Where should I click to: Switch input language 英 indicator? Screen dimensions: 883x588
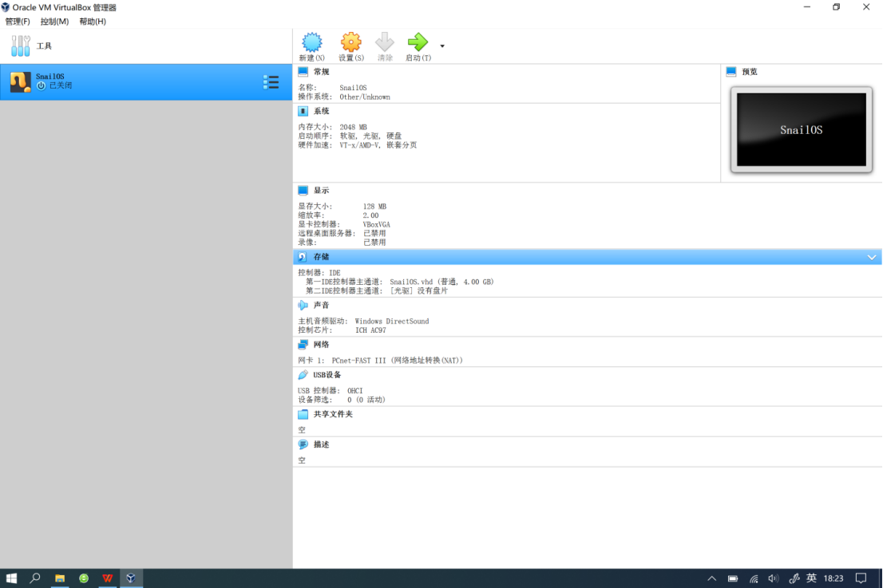(x=811, y=578)
